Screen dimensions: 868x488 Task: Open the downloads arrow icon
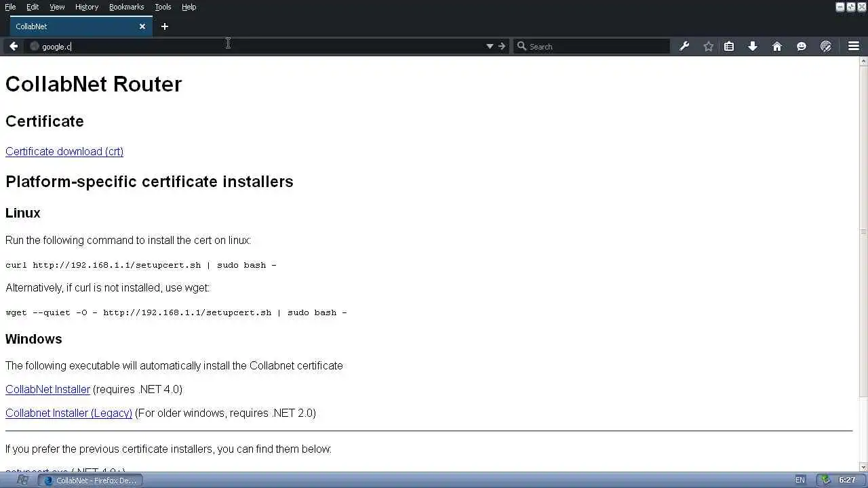click(x=753, y=46)
